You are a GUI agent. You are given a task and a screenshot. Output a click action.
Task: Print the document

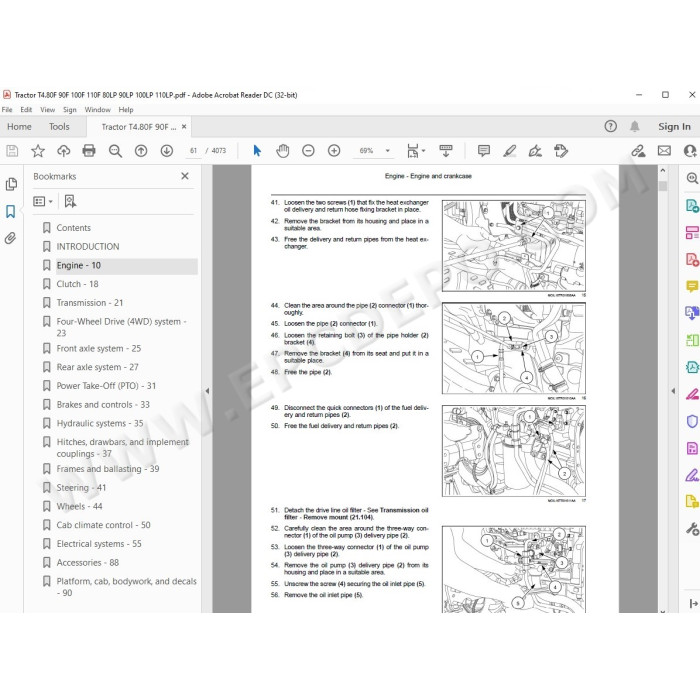(x=89, y=151)
